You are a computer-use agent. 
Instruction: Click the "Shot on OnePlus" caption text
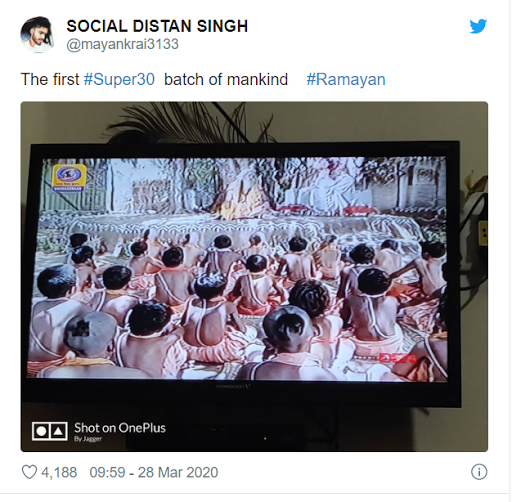coord(120,428)
